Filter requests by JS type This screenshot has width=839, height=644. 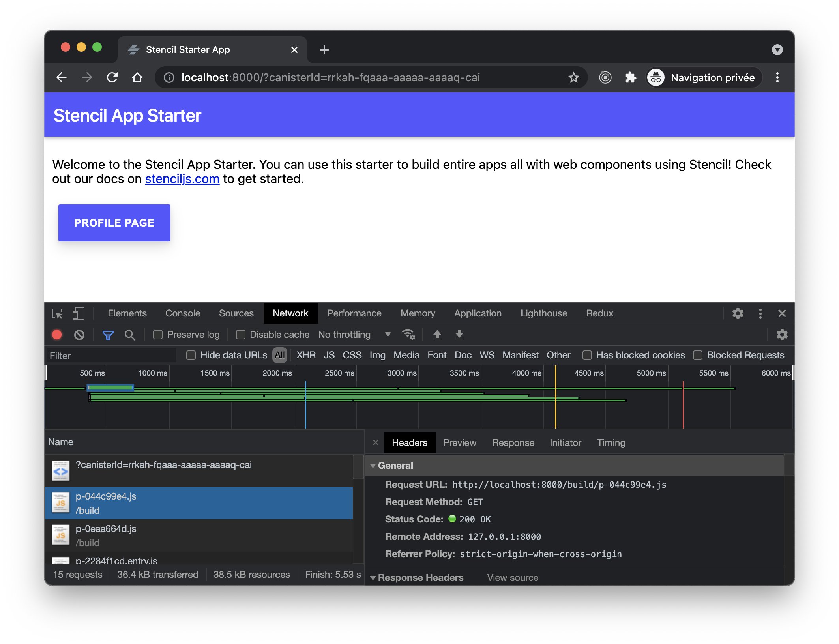tap(329, 355)
